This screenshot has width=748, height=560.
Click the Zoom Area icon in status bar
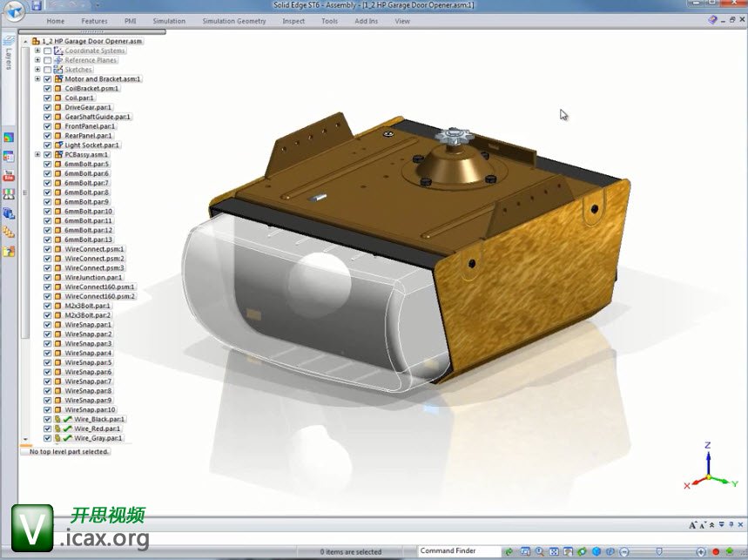pyautogui.click(x=525, y=552)
